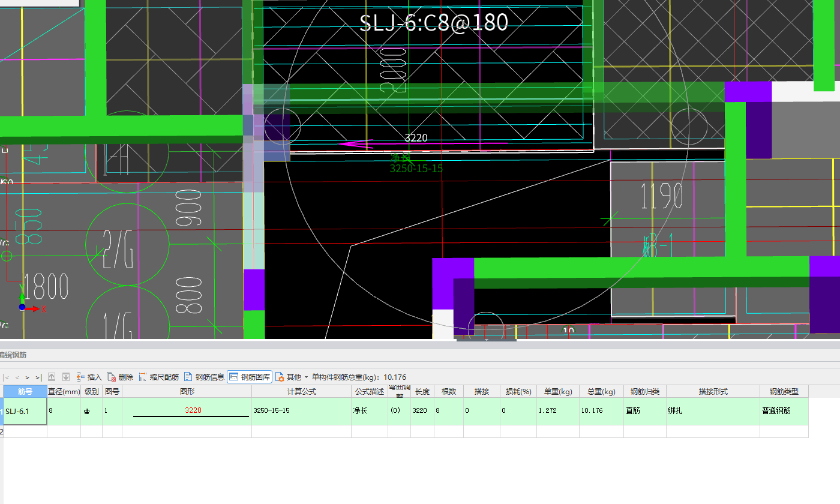
Task: Click 绑扎 lap type cell
Action: [713, 411]
